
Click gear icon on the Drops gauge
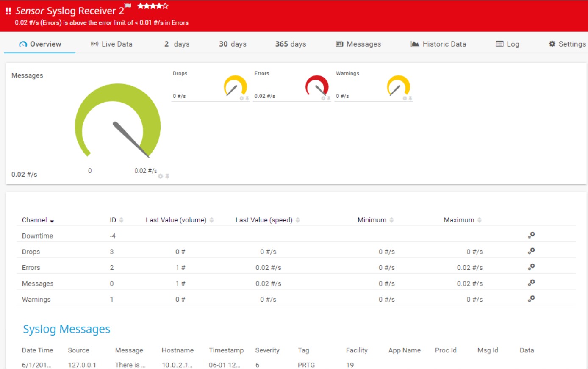[241, 98]
